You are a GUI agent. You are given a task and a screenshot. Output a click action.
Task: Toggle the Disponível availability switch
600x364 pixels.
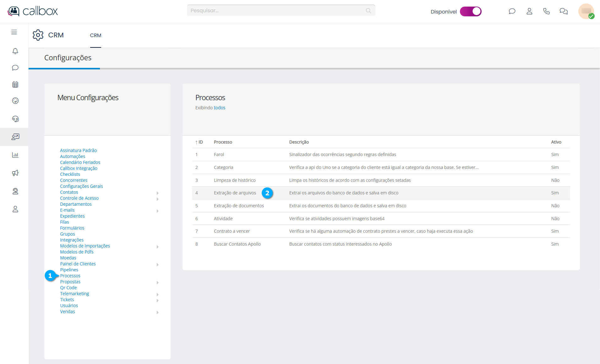[470, 11]
